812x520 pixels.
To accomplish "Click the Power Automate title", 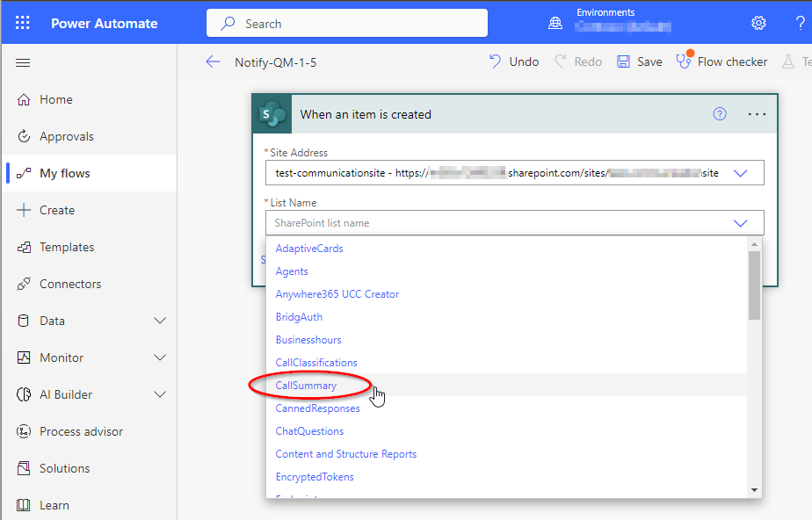I will click(104, 24).
